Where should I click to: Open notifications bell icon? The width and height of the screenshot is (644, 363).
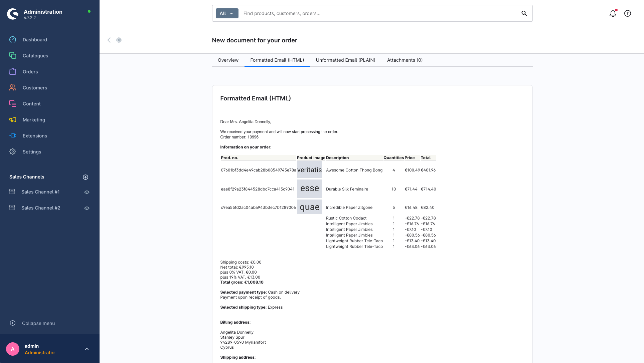click(613, 13)
